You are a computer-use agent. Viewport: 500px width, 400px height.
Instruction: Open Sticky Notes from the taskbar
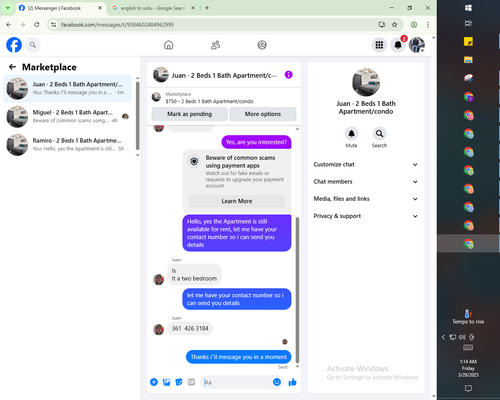tap(468, 42)
